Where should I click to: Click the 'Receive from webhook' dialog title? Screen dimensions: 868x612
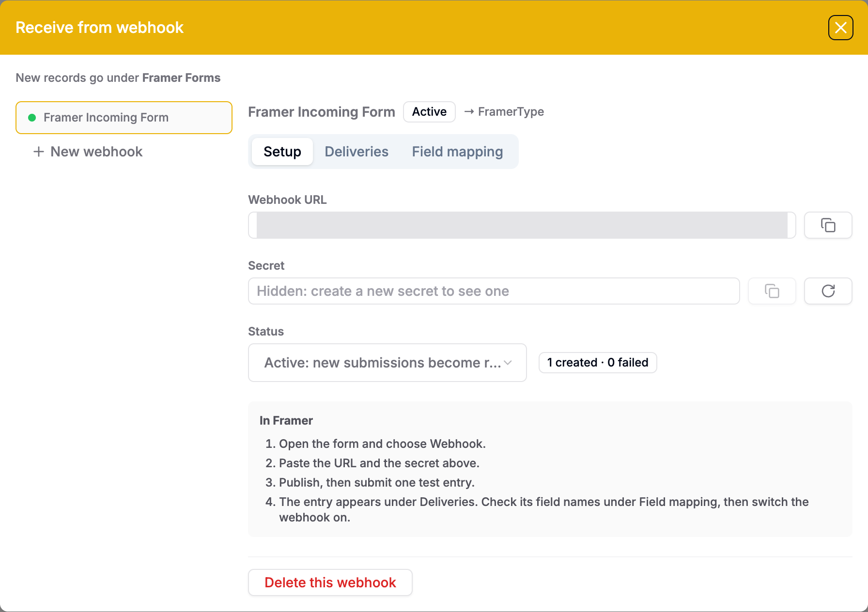pos(99,28)
